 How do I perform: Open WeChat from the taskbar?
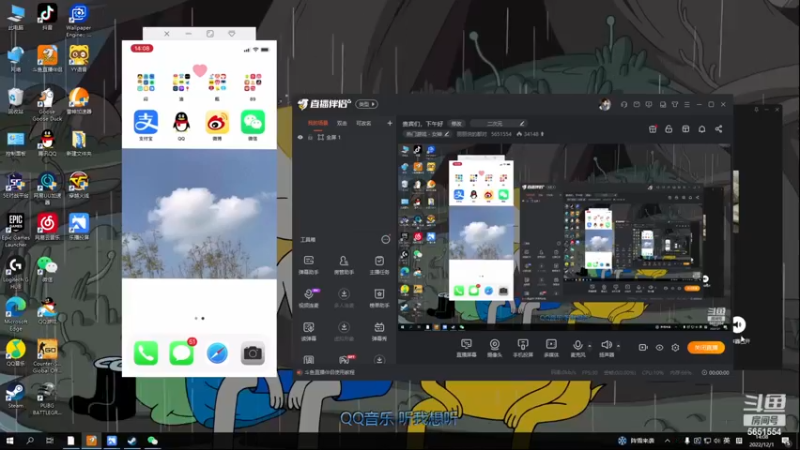(153, 441)
